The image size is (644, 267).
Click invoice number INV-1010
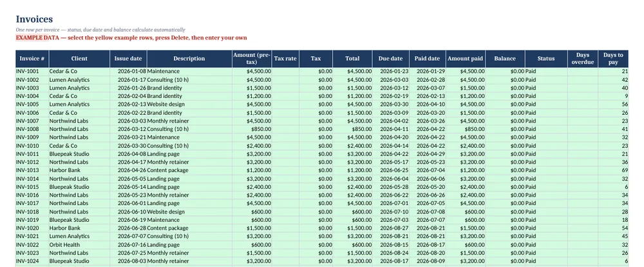[32, 146]
